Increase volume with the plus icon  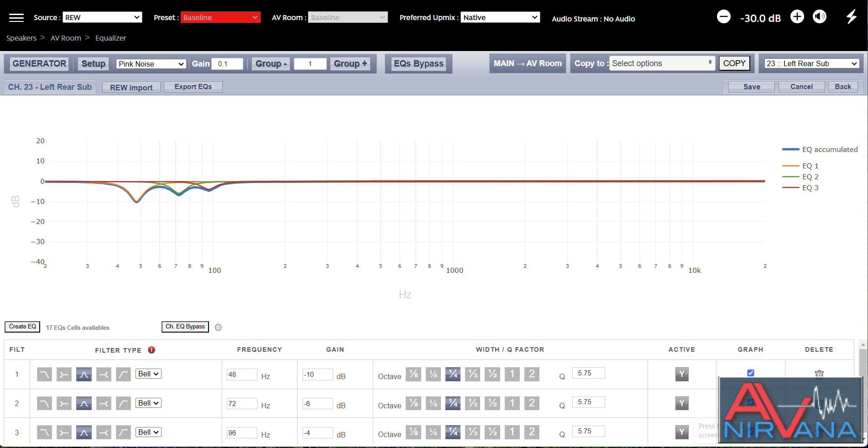coord(797,17)
